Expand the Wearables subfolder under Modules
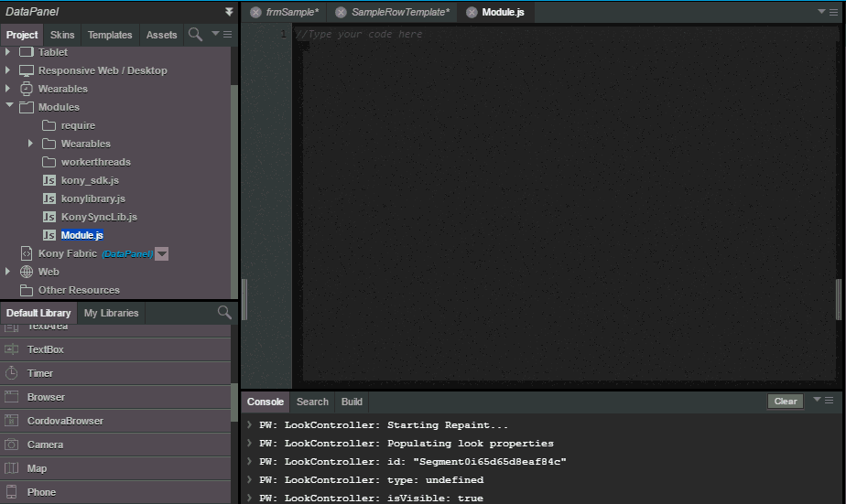Viewport: 846px width, 504px height. pyautogui.click(x=31, y=144)
